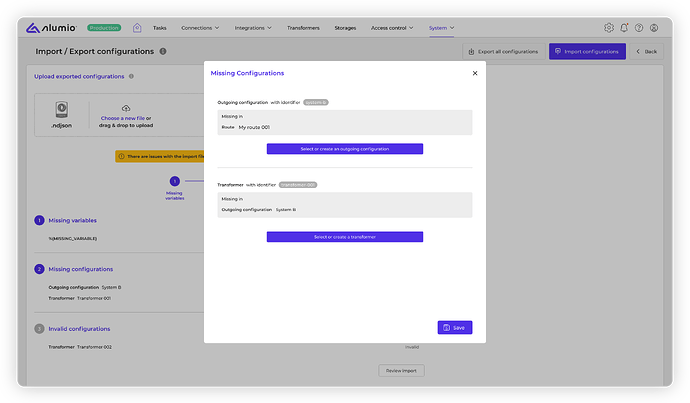The image size is (690, 403).
Task: Expand the Connections dropdown
Action: pos(200,28)
